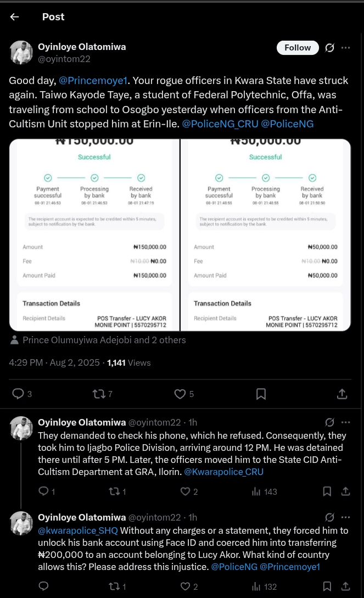Open the main post's three-dot more menu
The height and width of the screenshot is (598, 364).
click(x=345, y=48)
